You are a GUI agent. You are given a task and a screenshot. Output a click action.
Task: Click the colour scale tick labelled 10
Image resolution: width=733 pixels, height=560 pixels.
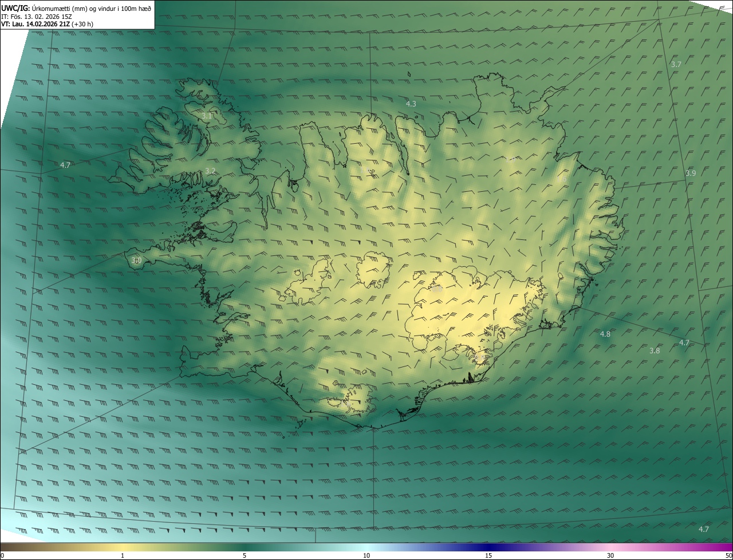[x=366, y=555]
